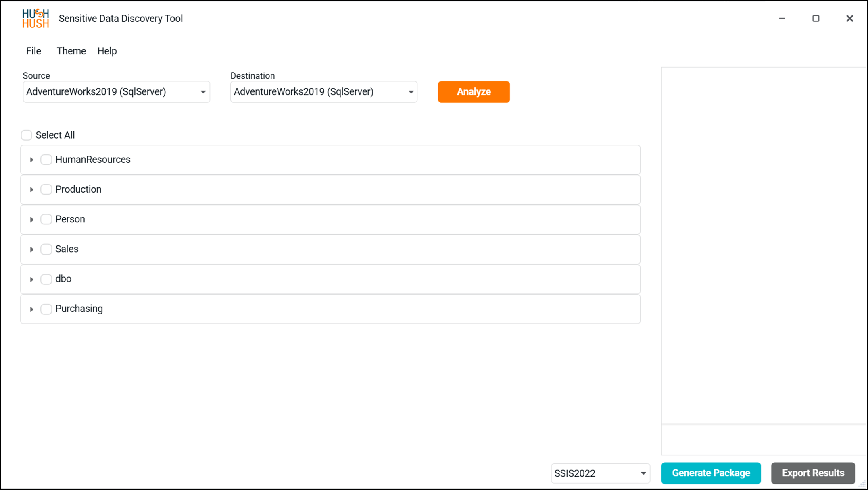868x490 pixels.
Task: Click the Export Results button
Action: tap(813, 473)
